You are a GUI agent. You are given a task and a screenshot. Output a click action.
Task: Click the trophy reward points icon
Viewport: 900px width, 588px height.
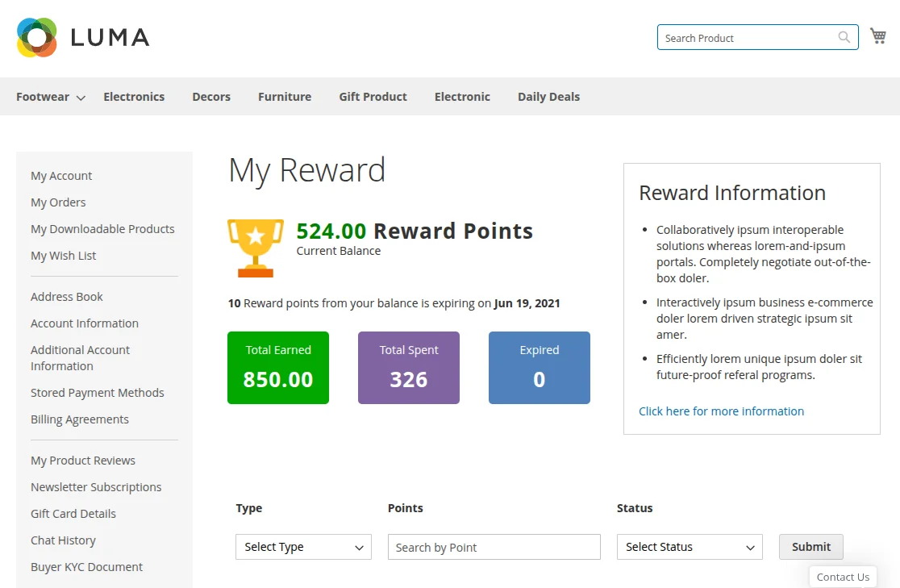coord(255,248)
